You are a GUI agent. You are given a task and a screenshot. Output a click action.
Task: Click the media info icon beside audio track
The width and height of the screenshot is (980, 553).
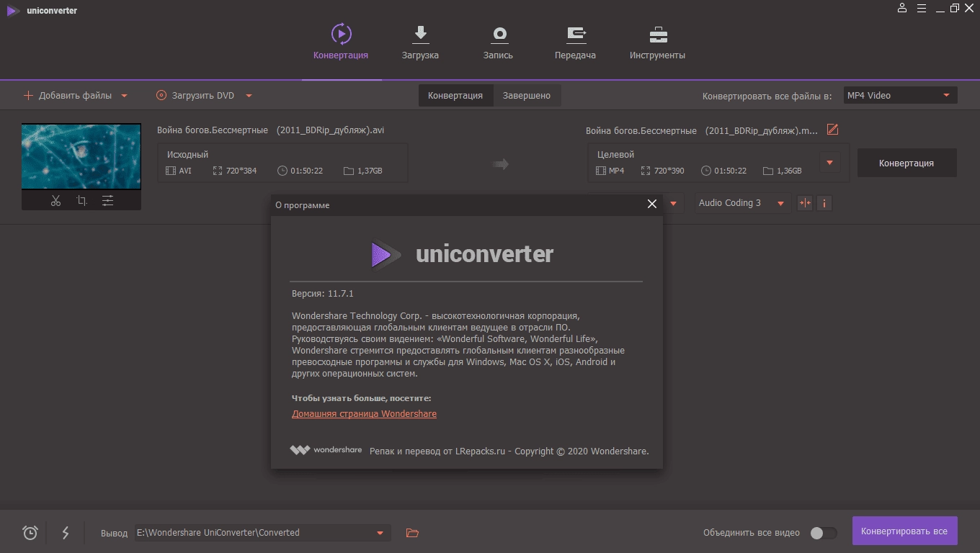tap(824, 203)
